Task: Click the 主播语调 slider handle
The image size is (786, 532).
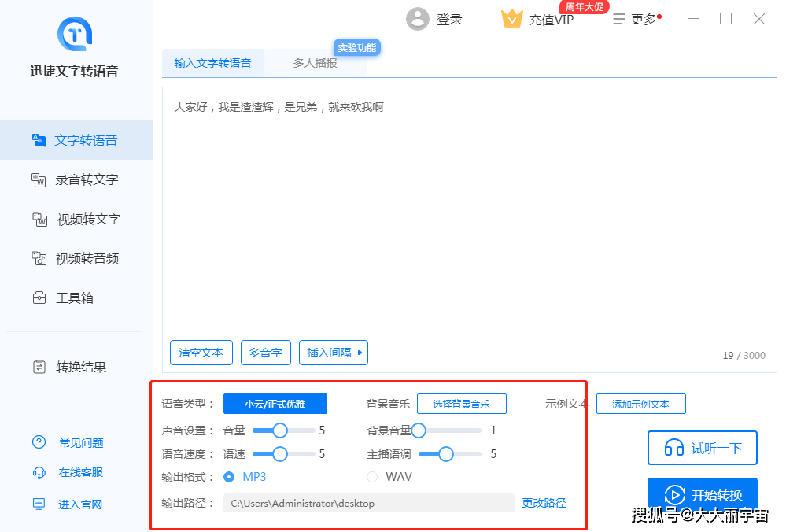Action: pos(446,454)
